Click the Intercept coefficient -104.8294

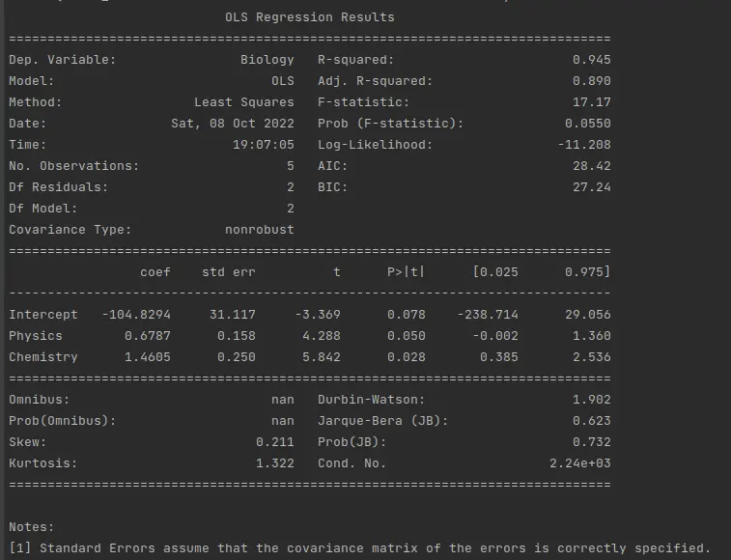136,315
